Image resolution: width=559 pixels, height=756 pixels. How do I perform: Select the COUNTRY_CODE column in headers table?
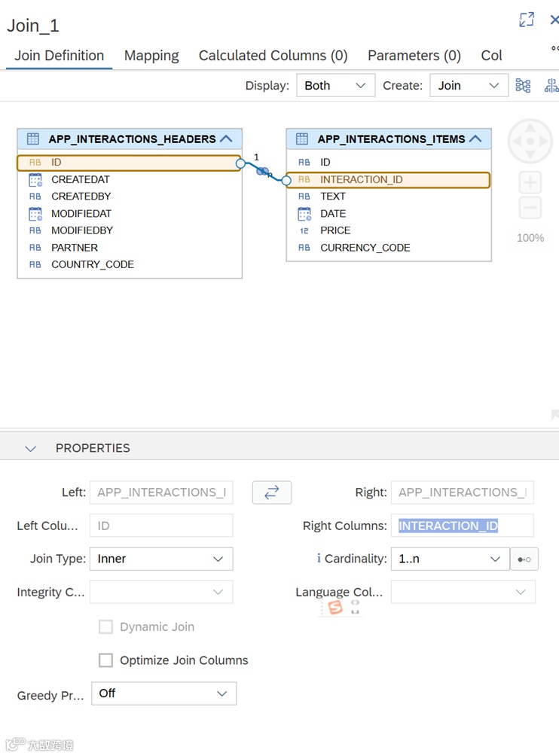[x=92, y=264]
